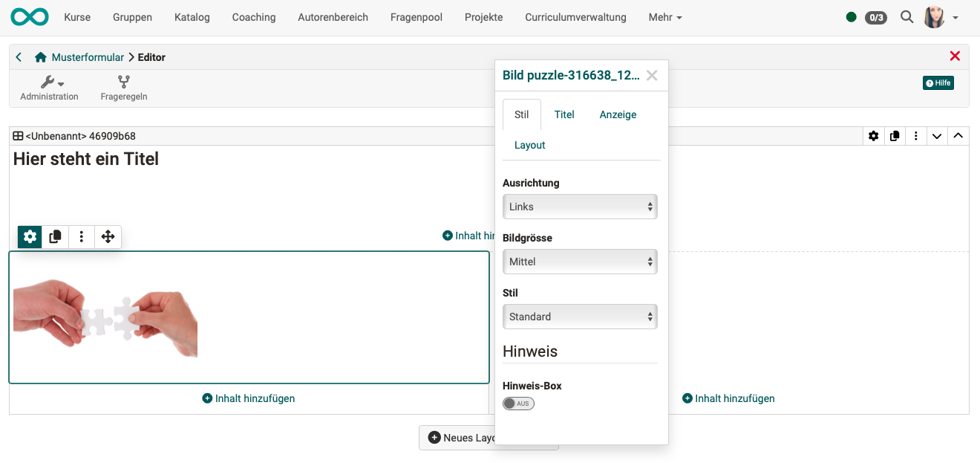Expand the Bildgrösse dropdown
The image size is (980, 463).
579,262
